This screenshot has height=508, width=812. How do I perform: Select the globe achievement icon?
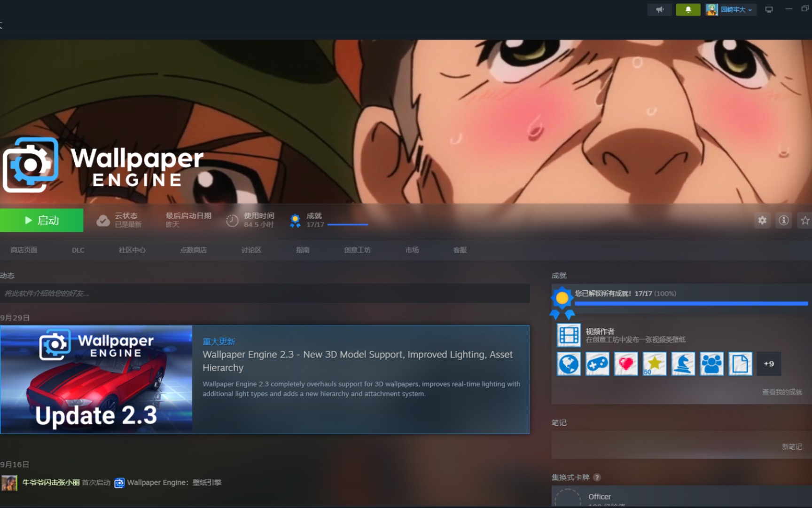coord(569,364)
